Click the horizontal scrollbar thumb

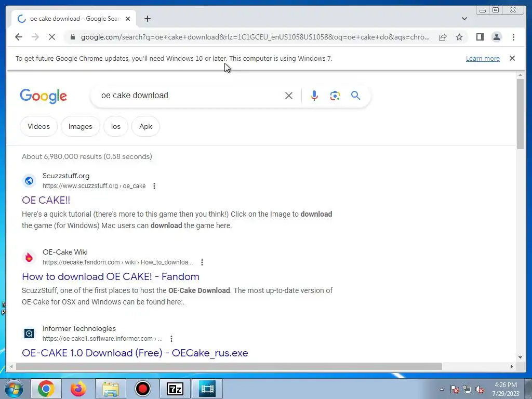tap(229, 366)
